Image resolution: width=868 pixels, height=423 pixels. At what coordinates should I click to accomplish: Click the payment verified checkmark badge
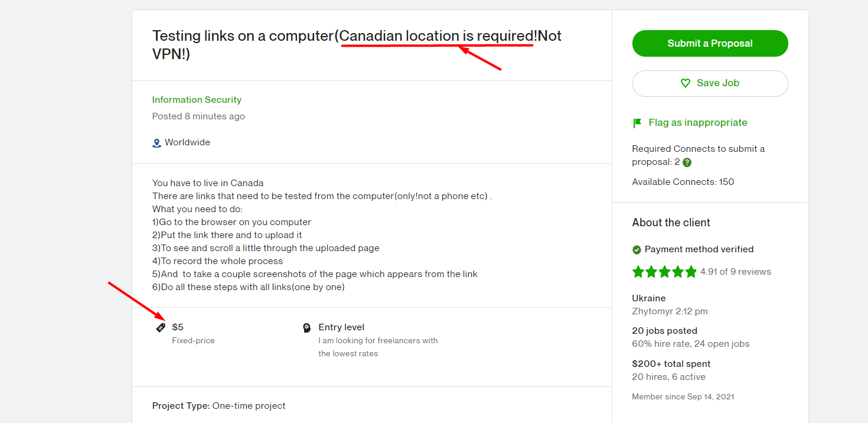(637, 250)
